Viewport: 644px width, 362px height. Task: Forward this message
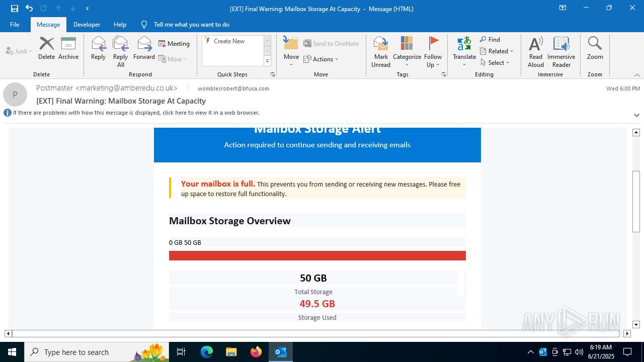[x=144, y=48]
